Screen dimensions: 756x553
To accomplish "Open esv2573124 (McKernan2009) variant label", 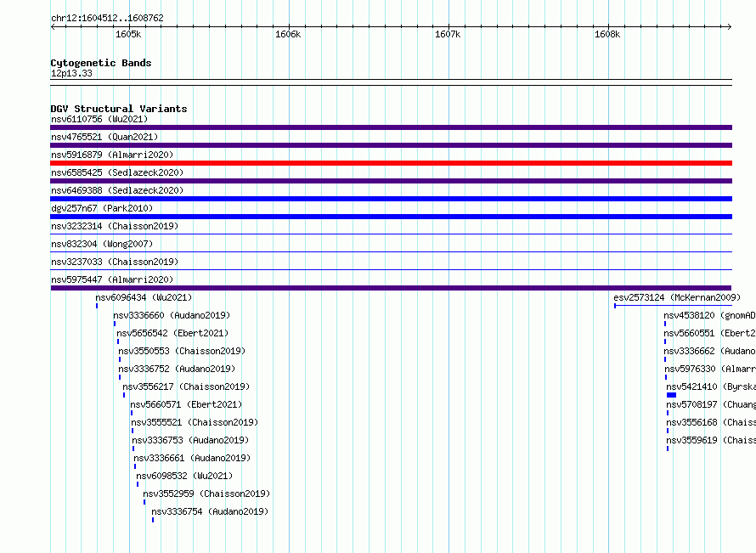I will (x=677, y=297).
